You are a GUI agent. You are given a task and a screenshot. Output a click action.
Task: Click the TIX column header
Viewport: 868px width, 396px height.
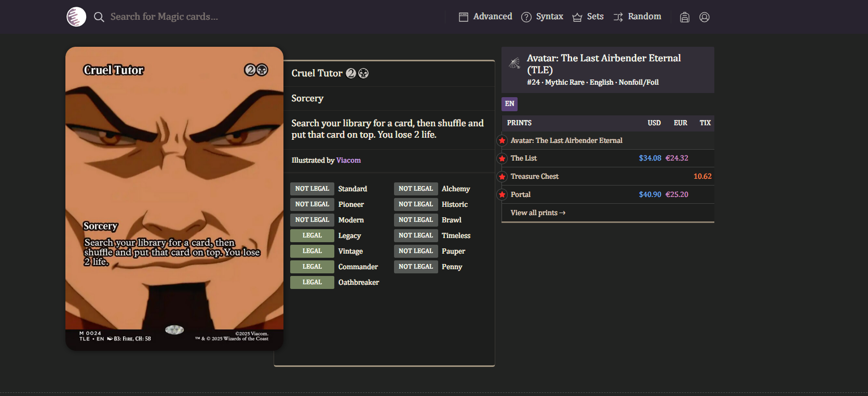coord(705,123)
